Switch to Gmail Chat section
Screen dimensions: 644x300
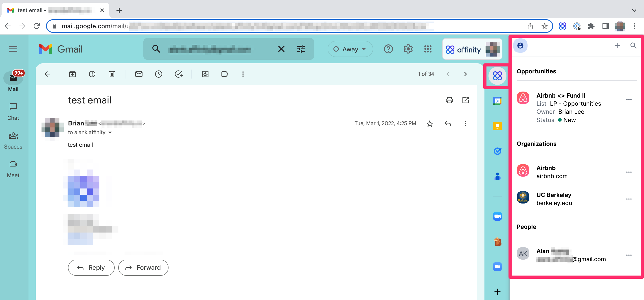[13, 111]
